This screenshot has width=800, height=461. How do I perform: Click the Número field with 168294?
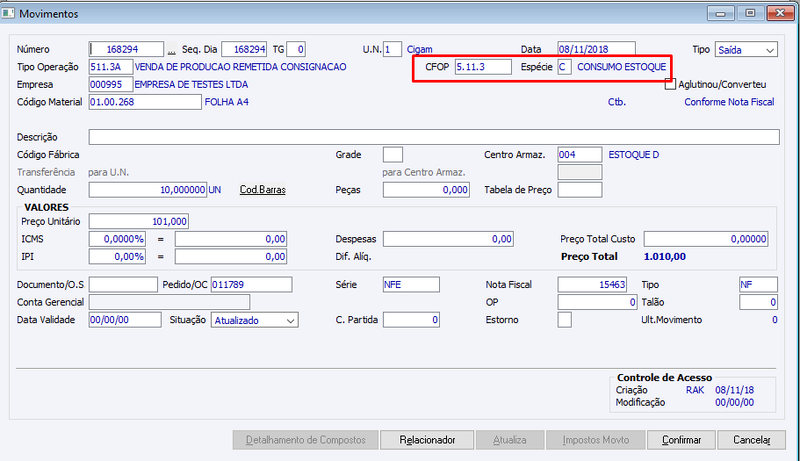(126, 49)
